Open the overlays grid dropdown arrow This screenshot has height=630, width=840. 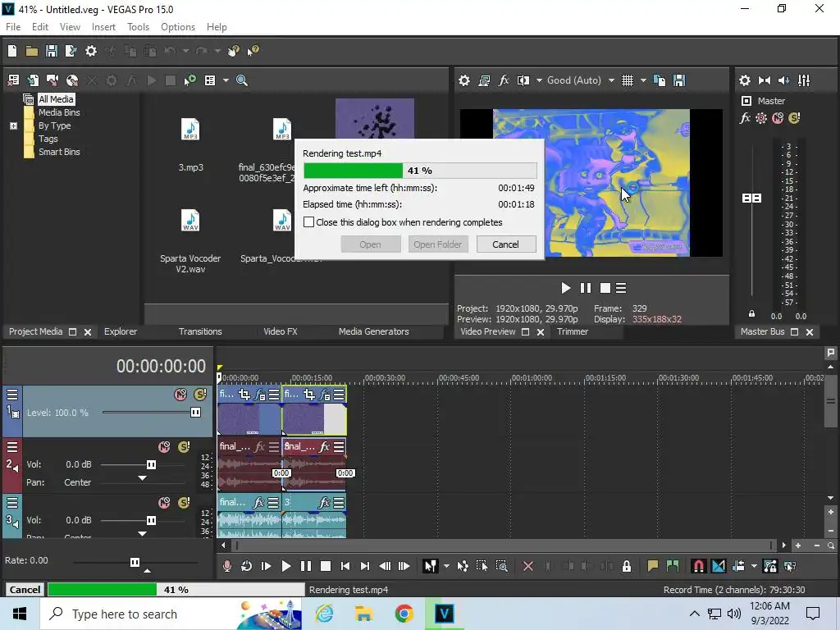pyautogui.click(x=643, y=80)
